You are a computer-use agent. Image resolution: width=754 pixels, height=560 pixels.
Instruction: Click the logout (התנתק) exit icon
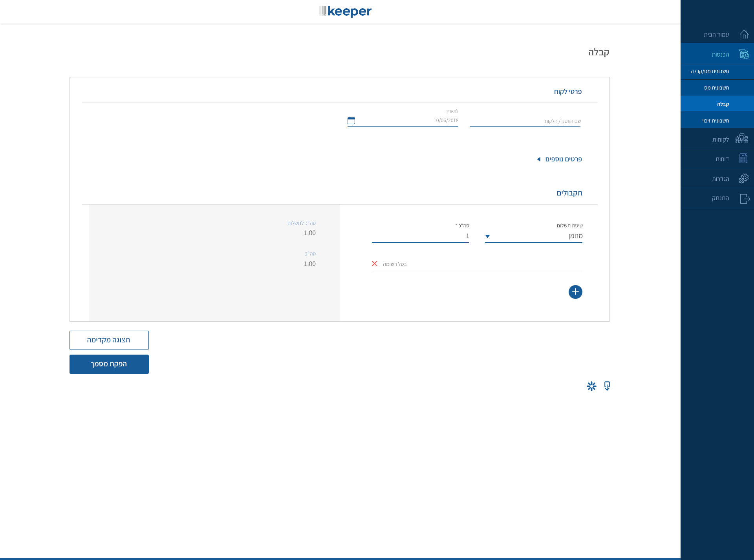745,199
